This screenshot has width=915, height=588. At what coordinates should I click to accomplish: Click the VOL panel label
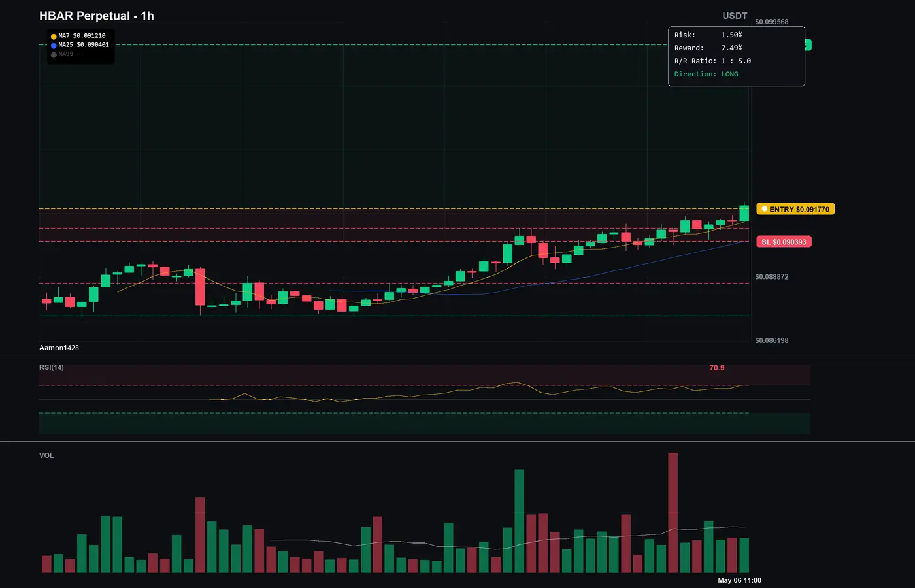tap(46, 455)
